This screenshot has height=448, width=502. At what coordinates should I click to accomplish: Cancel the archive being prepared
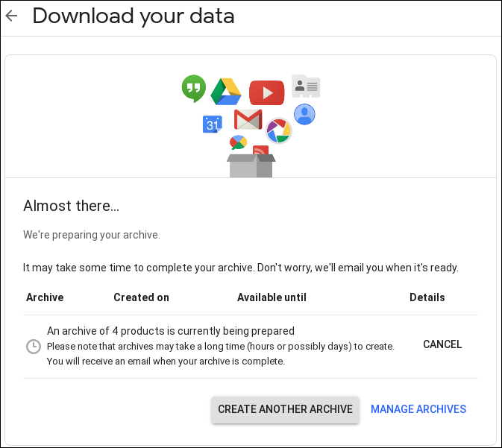coord(442,344)
